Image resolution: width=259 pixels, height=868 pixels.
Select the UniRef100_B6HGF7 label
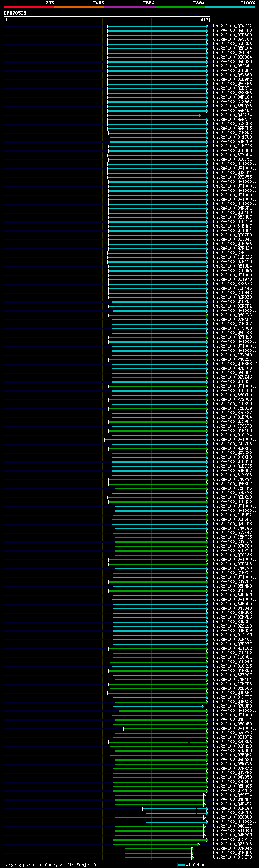[232, 519]
